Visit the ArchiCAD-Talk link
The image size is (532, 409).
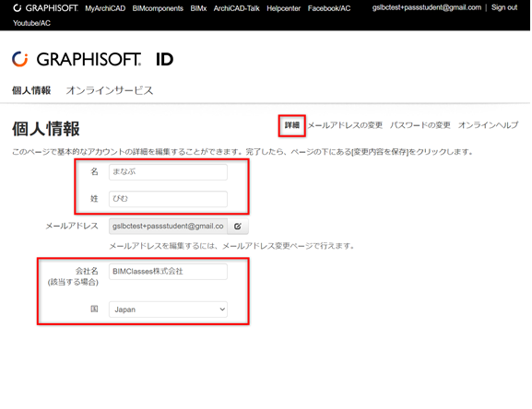236,8
